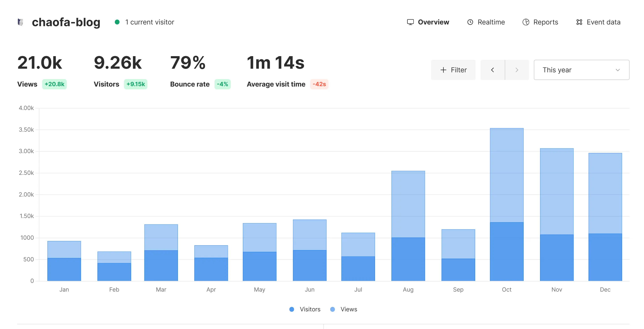
Task: Click the chaofa-blog site favicon
Action: tap(20, 22)
